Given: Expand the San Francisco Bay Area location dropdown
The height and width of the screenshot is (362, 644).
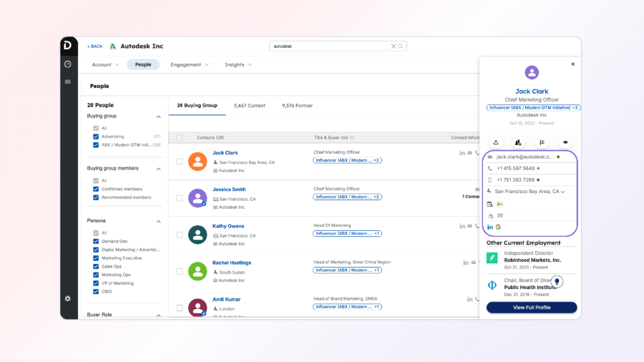Looking at the screenshot, I should point(563,192).
